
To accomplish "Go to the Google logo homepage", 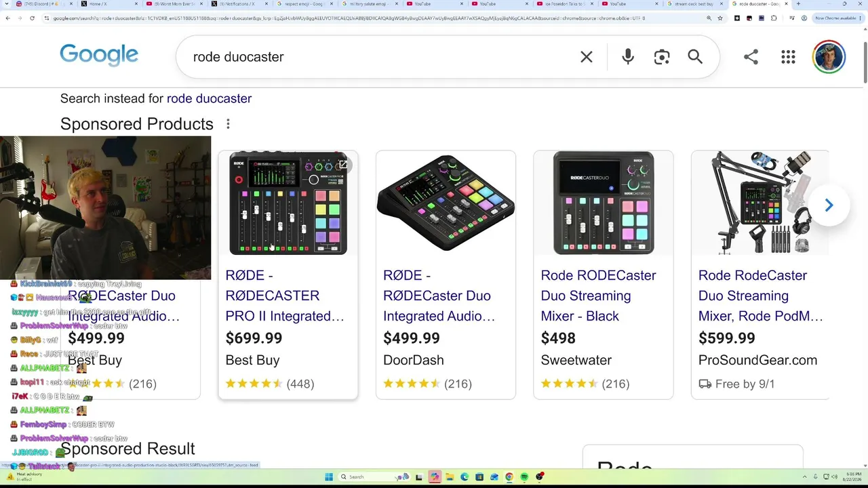I will [99, 55].
